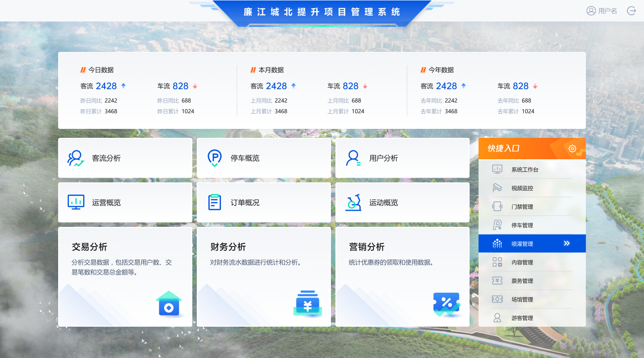Open 票务管理 menu entry
This screenshot has width=644, height=358.
point(522,281)
